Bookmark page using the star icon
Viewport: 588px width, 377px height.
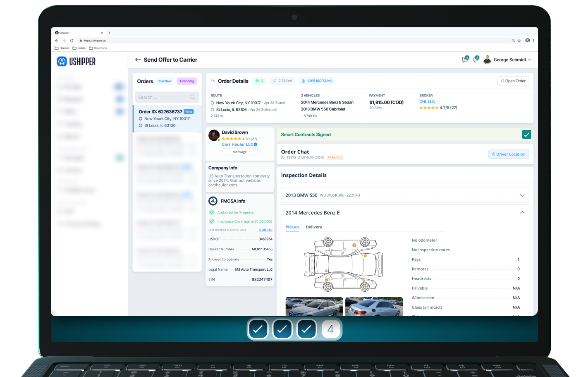click(x=519, y=41)
